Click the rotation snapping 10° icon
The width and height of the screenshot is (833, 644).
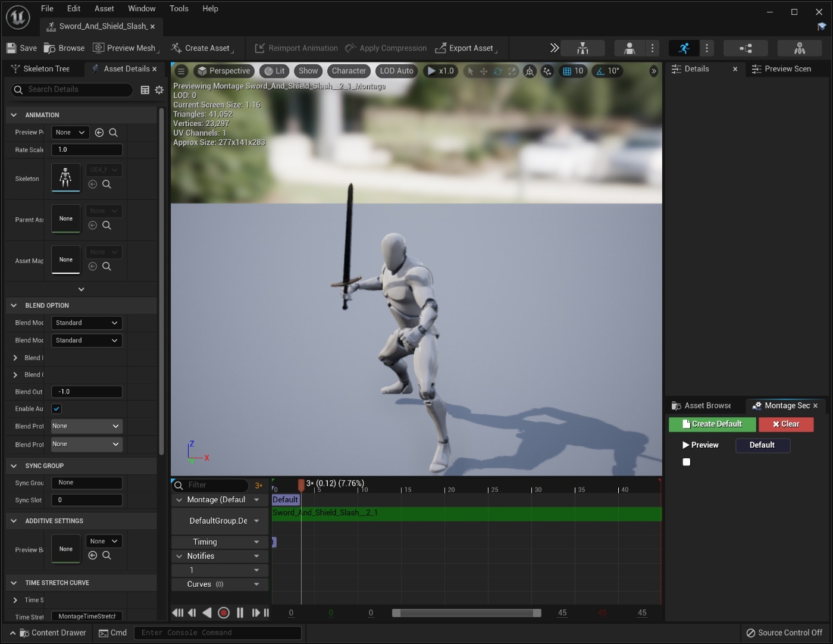pyautogui.click(x=607, y=71)
